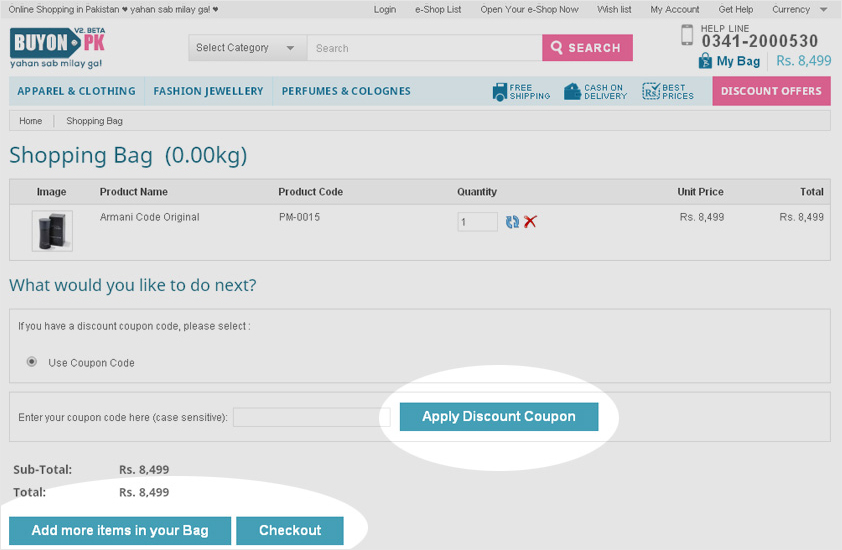Click the Login link
The image size is (842, 550).
385,10
